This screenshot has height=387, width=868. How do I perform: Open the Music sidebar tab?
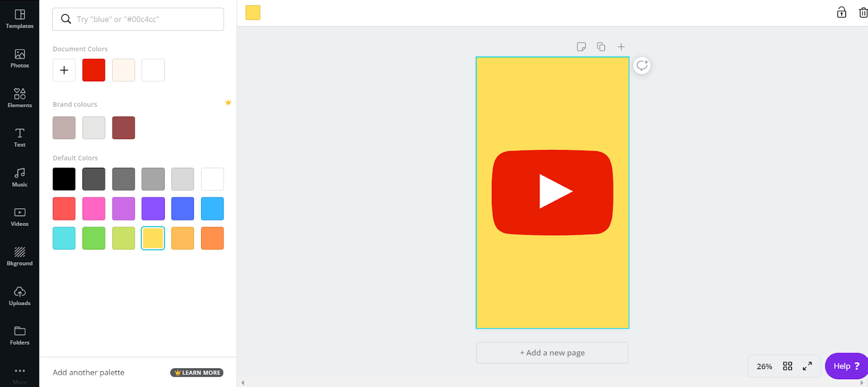pos(20,177)
